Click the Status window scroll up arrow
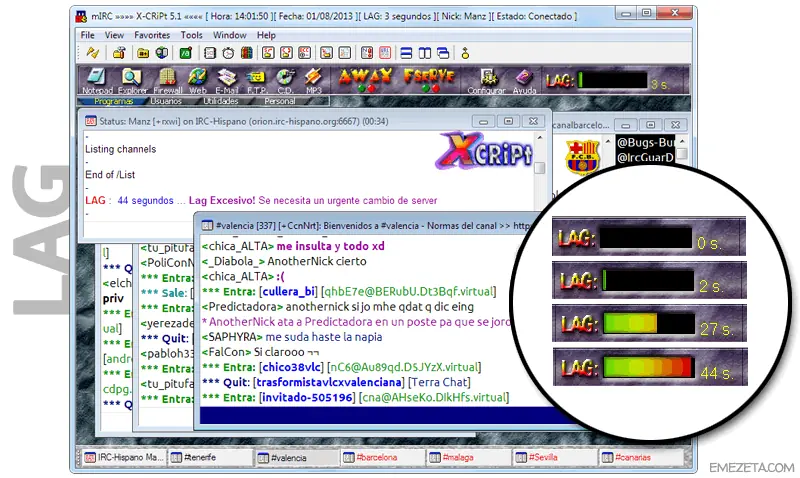Screen dimensions: 800x478 pyautogui.click(x=539, y=138)
